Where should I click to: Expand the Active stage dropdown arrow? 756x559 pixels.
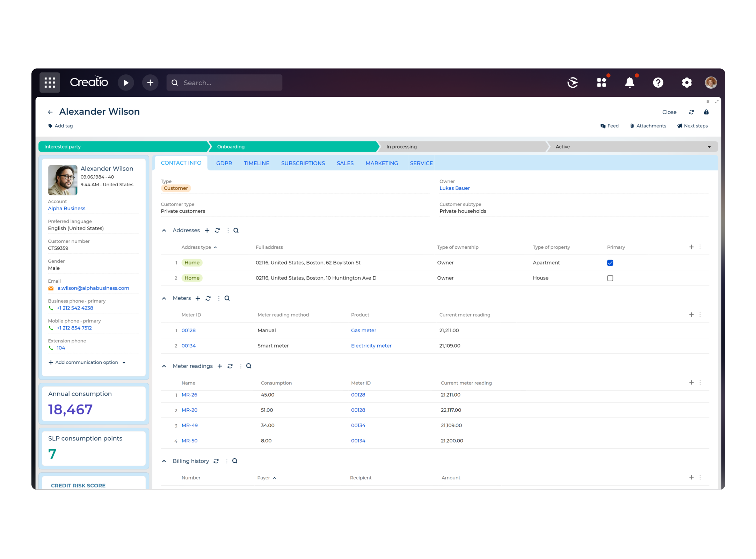[709, 147]
